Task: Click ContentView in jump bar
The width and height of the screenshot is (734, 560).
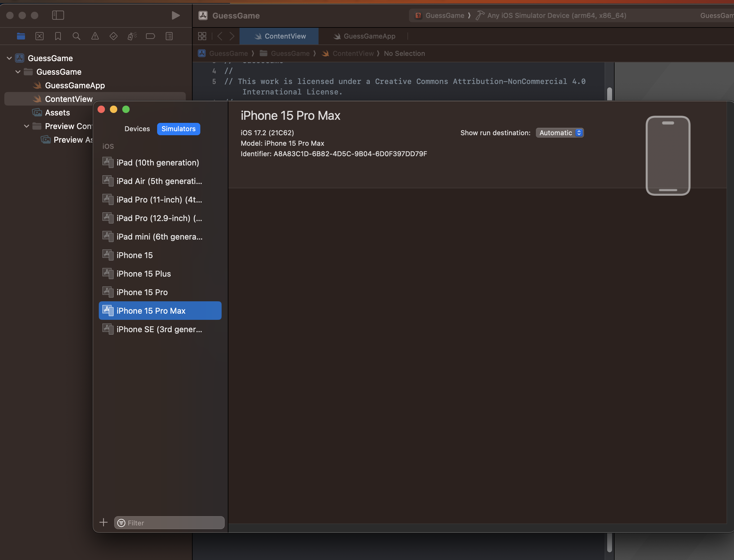Action: click(x=348, y=54)
